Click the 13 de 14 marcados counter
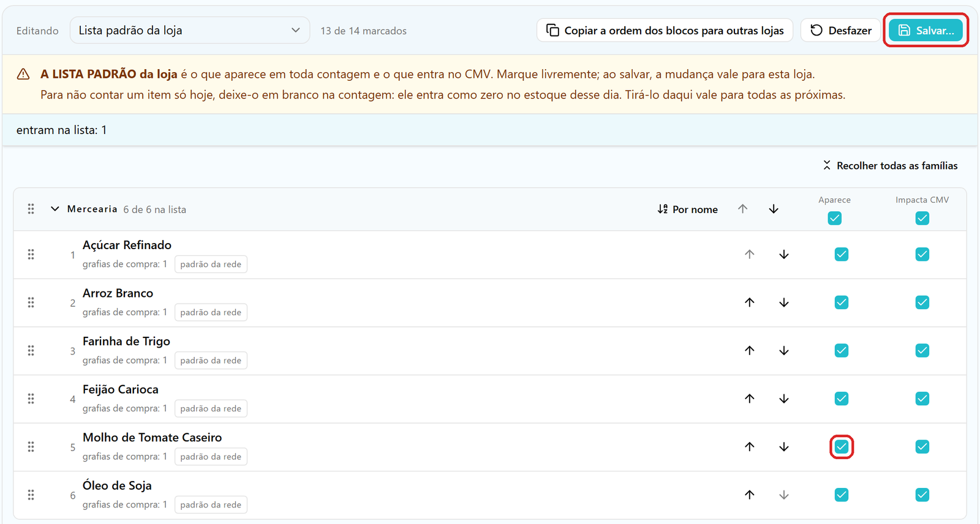This screenshot has width=980, height=524. [364, 31]
